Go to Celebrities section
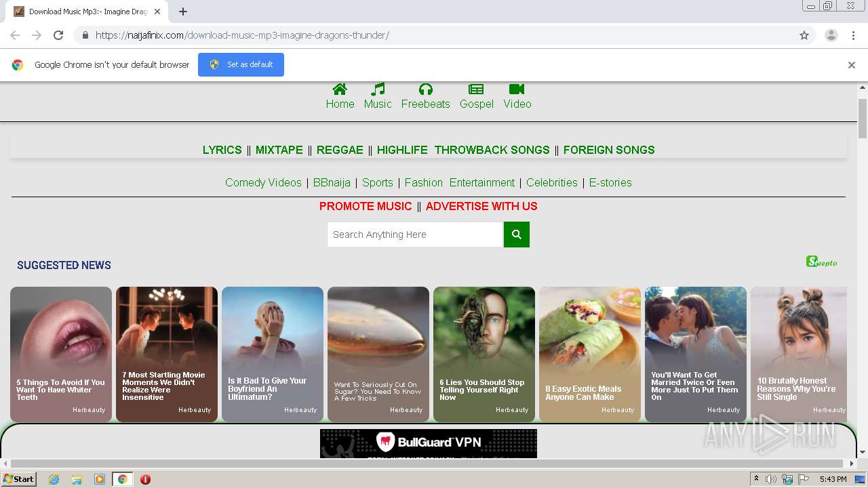Screen dimensions: 868x488 (552, 182)
